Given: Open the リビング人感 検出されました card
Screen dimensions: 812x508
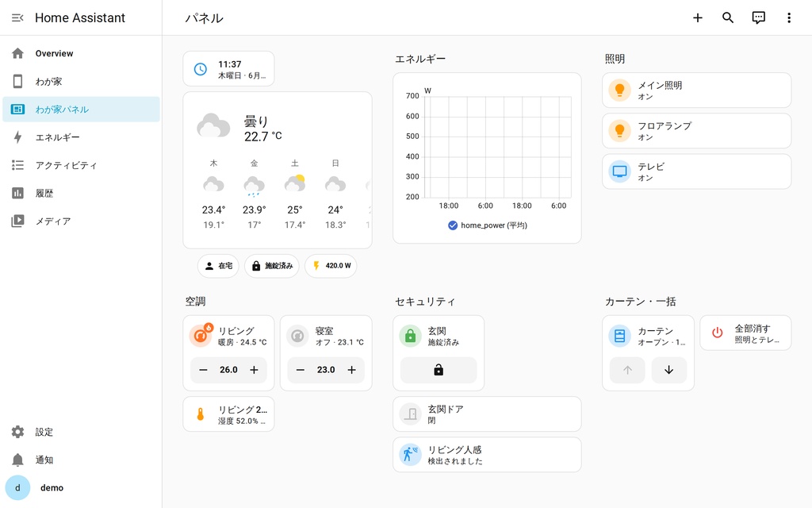Looking at the screenshot, I should 487,455.
